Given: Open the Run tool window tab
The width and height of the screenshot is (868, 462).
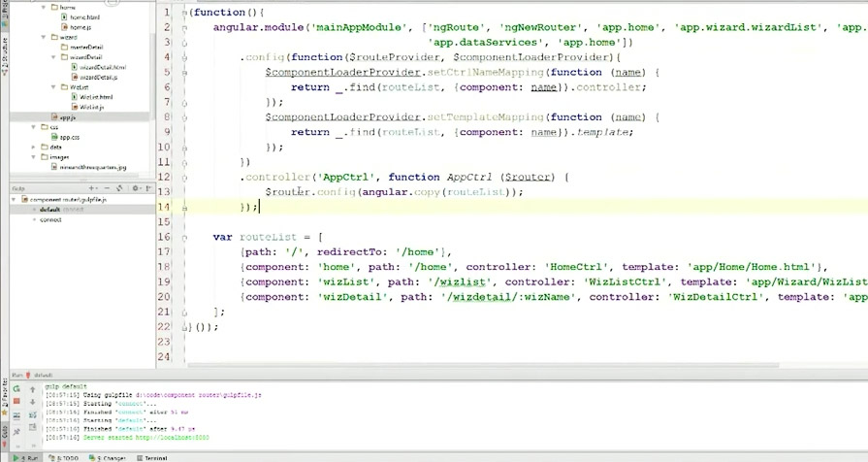Looking at the screenshot, I should 26,458.
